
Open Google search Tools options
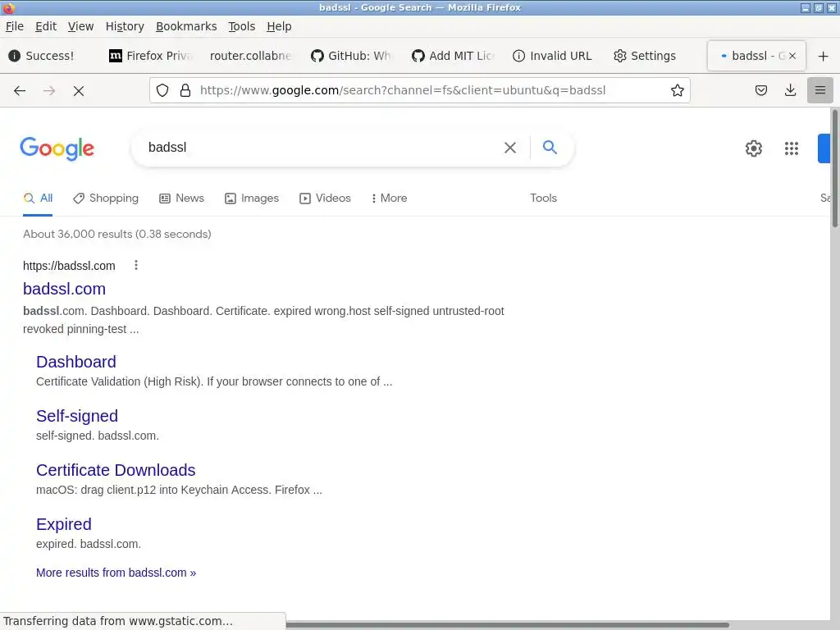click(x=543, y=199)
